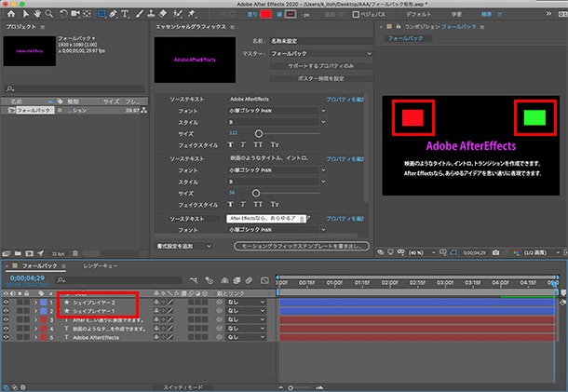Click the new folder icon in project panel
This screenshot has height=392, width=568.
point(18,253)
